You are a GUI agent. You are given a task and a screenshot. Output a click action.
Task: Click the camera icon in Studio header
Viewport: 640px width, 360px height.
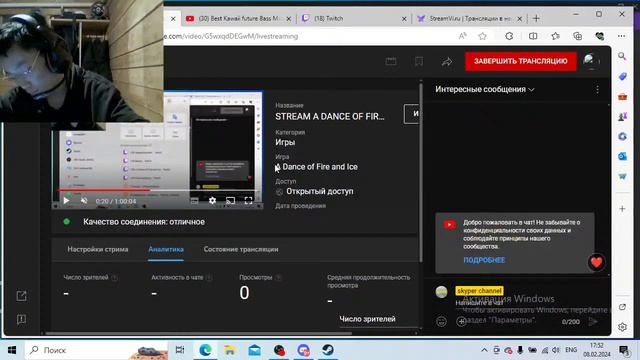[391, 62]
